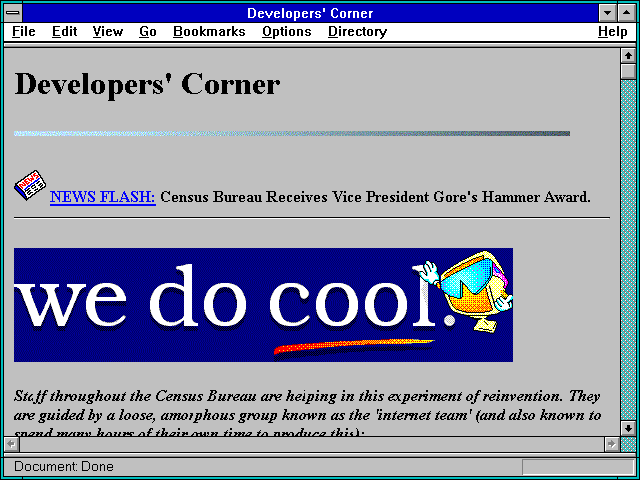Click the 'we do cool' banner image
The image size is (640, 480).
tap(263, 304)
